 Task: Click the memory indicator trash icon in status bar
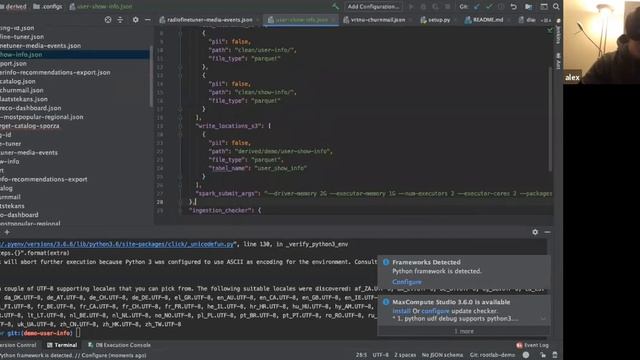tap(555, 355)
